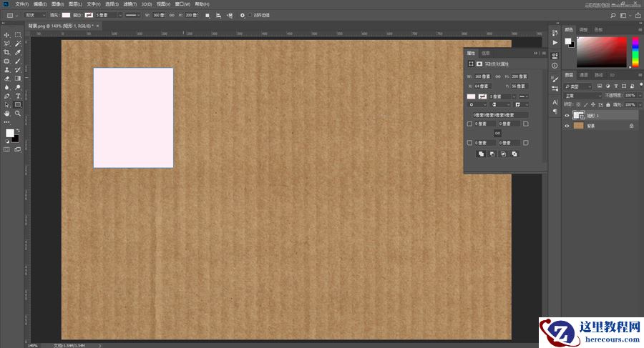Click the link corner radius button
Image resolution: width=644 pixels, height=348 pixels.
(x=497, y=133)
